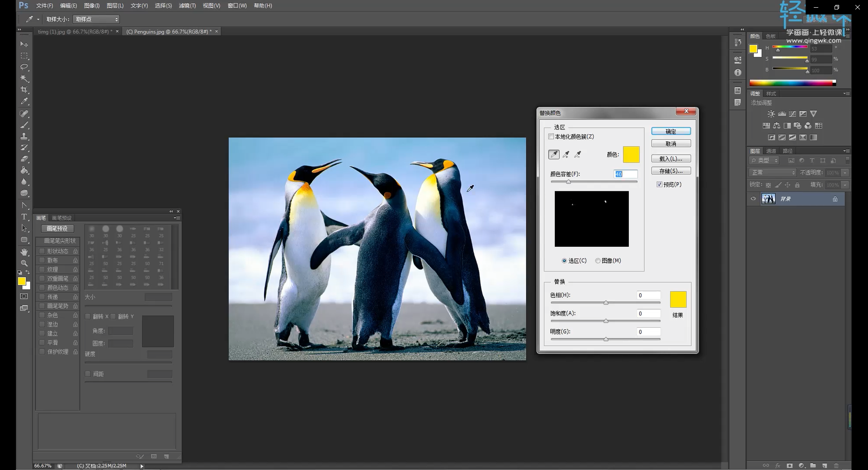Click the Add to Sample eyedropper in dialog
The width and height of the screenshot is (868, 470).
pyautogui.click(x=566, y=155)
